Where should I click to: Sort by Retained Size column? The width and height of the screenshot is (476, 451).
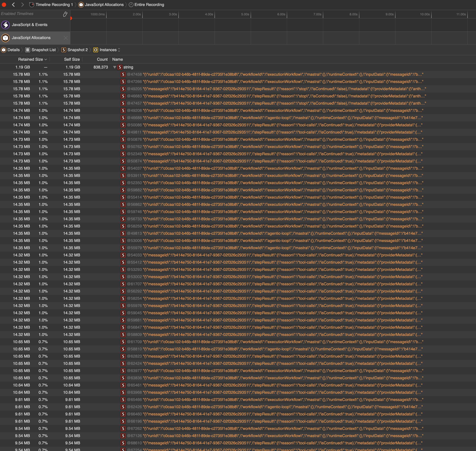(x=31, y=59)
